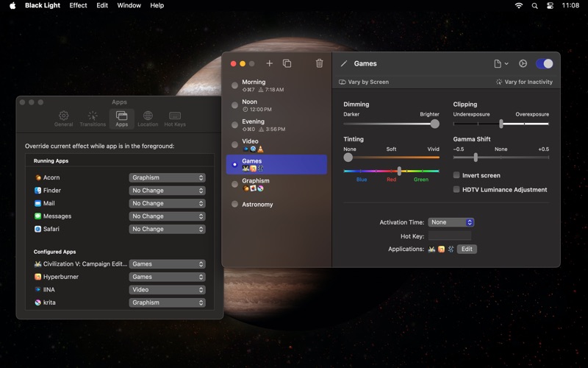Duplicate the selected effect icon
588x368 pixels.
(x=287, y=63)
